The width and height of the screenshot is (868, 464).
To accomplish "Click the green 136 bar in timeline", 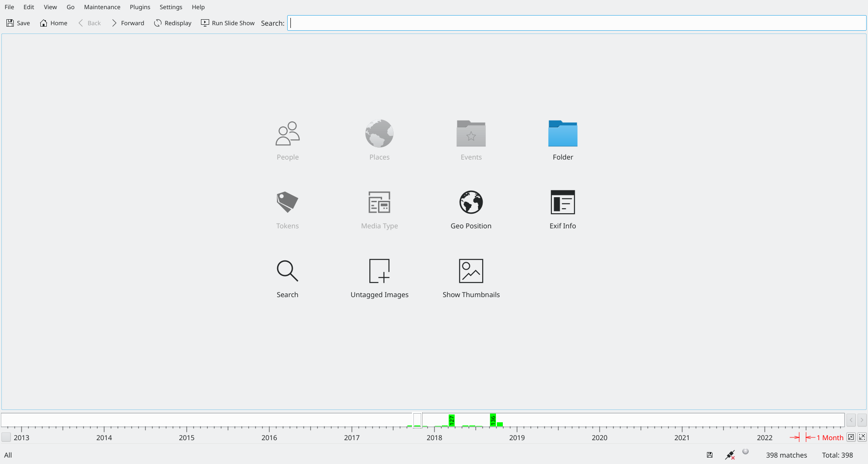I will point(493,420).
